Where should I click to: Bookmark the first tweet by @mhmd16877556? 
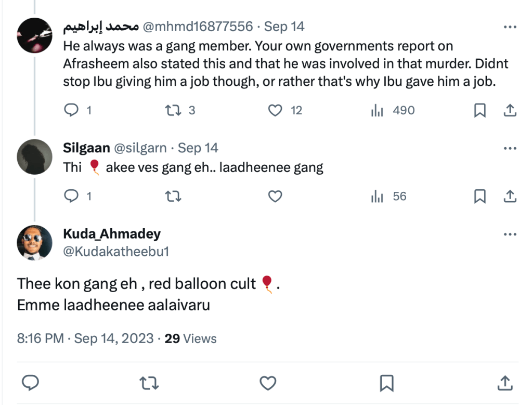(x=480, y=110)
